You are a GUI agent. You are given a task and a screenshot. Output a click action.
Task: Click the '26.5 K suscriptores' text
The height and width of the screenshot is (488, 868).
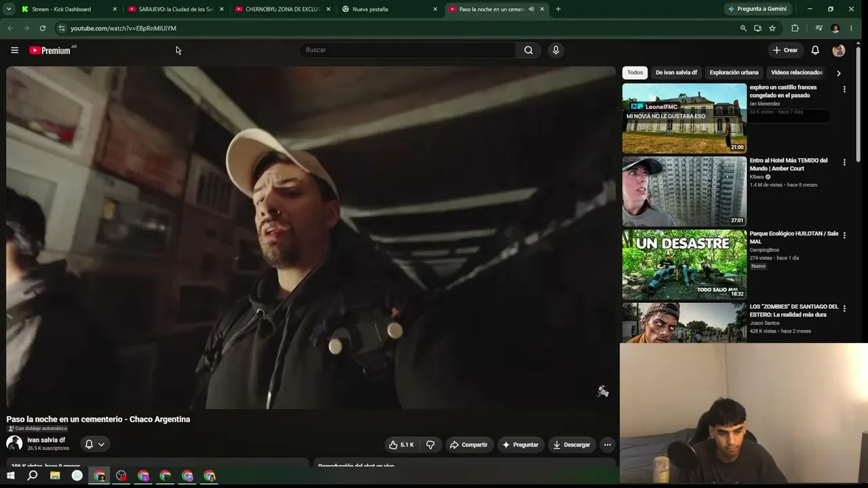click(x=48, y=449)
